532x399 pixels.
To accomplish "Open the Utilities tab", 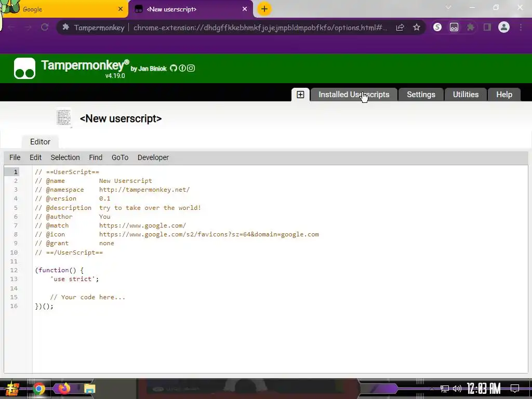I will 466,95.
